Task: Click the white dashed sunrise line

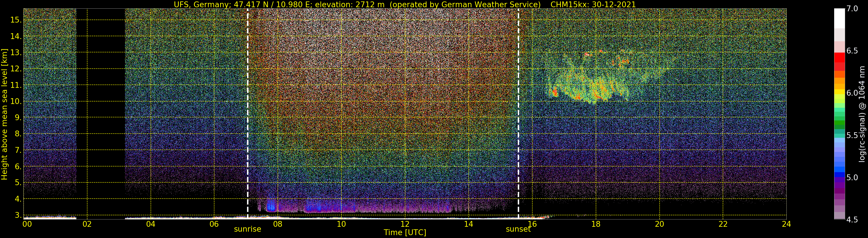Action: tap(248, 114)
